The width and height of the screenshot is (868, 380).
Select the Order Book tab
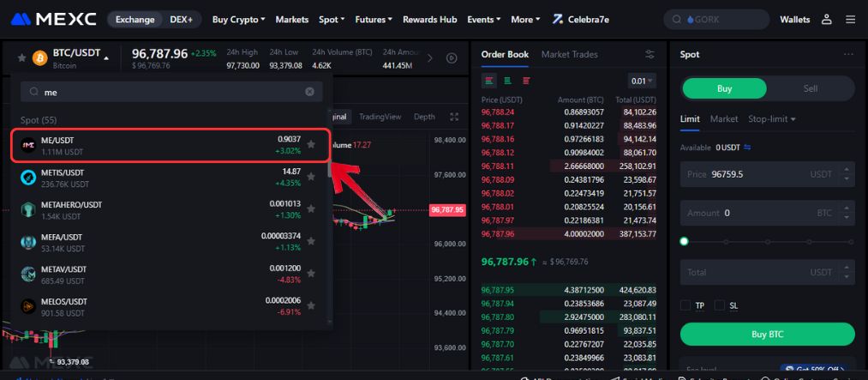pyautogui.click(x=505, y=54)
